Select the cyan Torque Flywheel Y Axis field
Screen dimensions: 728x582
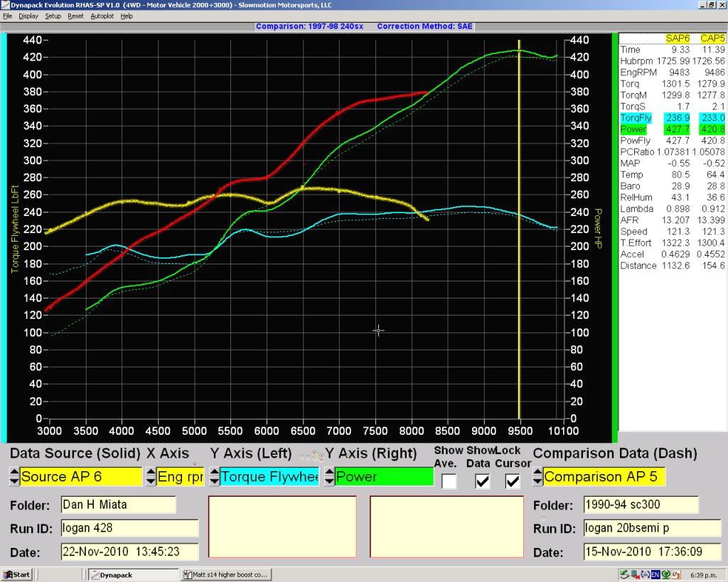[x=269, y=477]
